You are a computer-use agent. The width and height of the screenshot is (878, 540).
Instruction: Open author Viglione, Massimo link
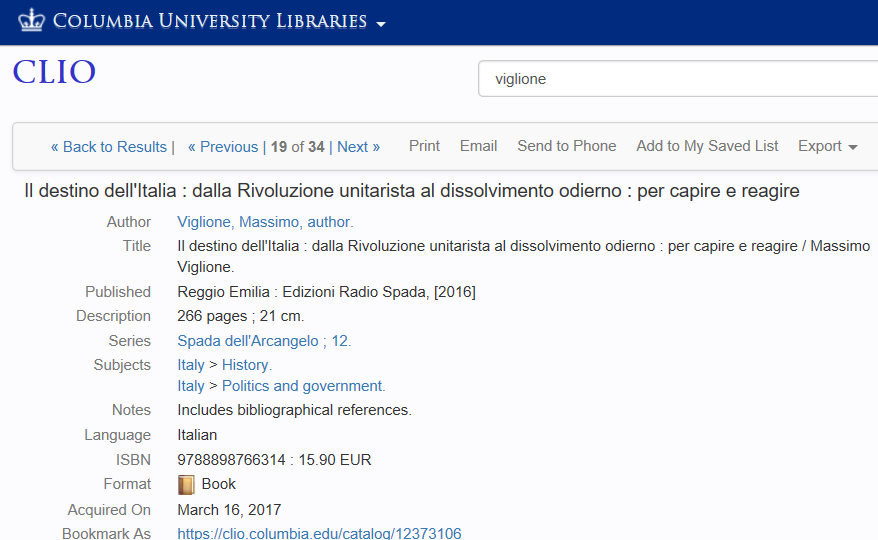pos(265,222)
